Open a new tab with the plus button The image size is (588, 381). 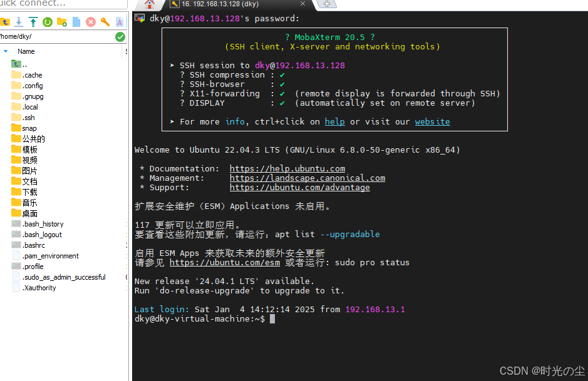[x=328, y=5]
